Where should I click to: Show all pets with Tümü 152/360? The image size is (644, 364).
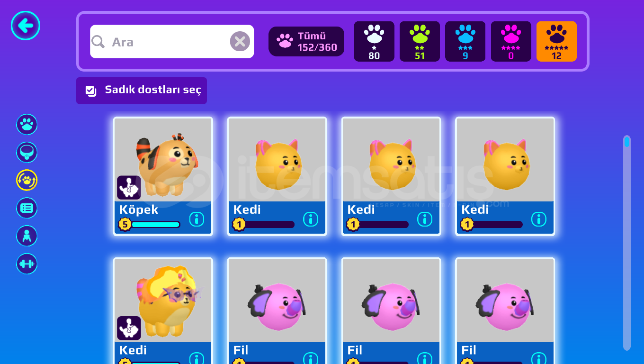306,42
